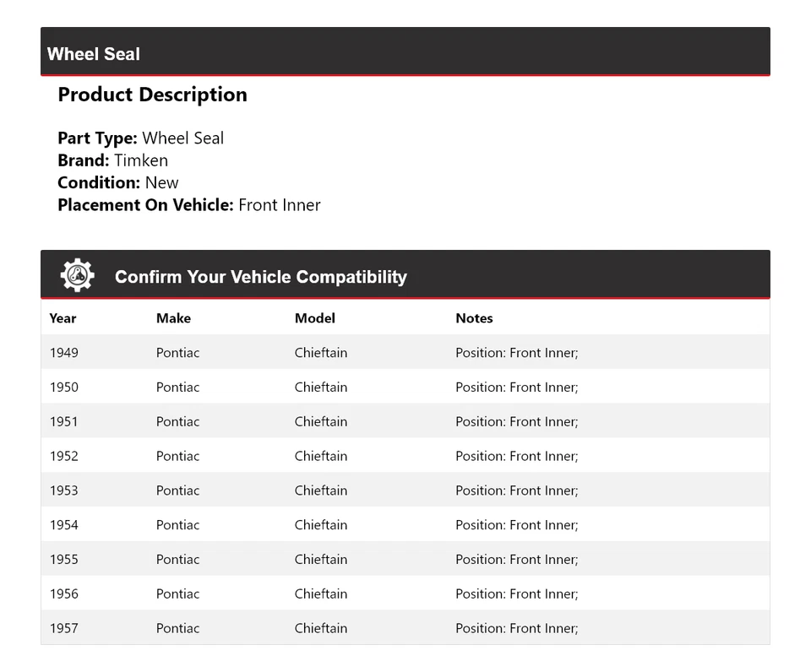Screen dimensions: 811x672
Task: Click the Part Type: Wheel Seal line
Action: click(x=140, y=138)
